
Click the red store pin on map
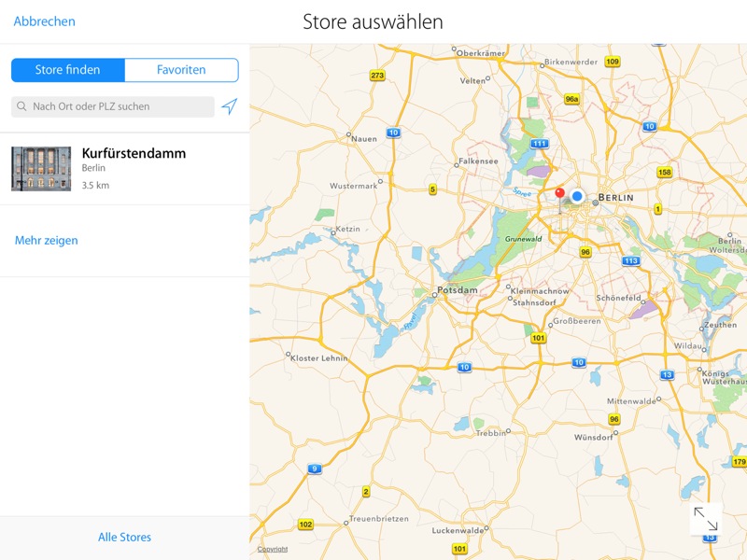coord(559,195)
